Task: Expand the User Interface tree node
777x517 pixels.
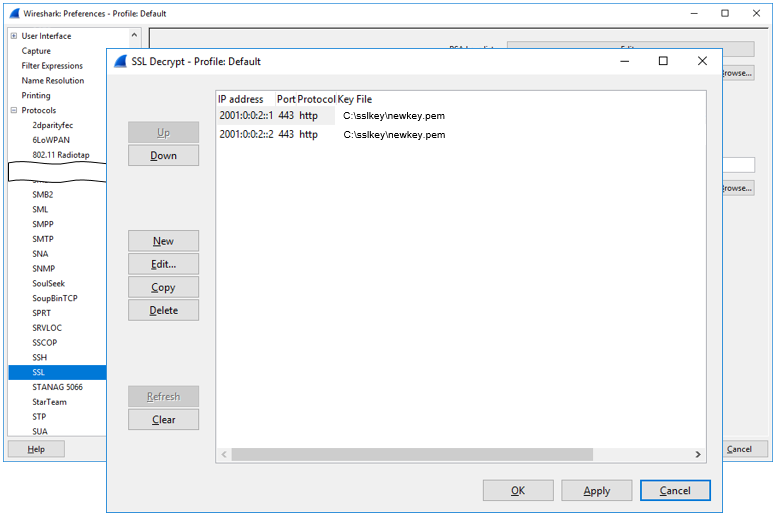Action: tap(14, 36)
